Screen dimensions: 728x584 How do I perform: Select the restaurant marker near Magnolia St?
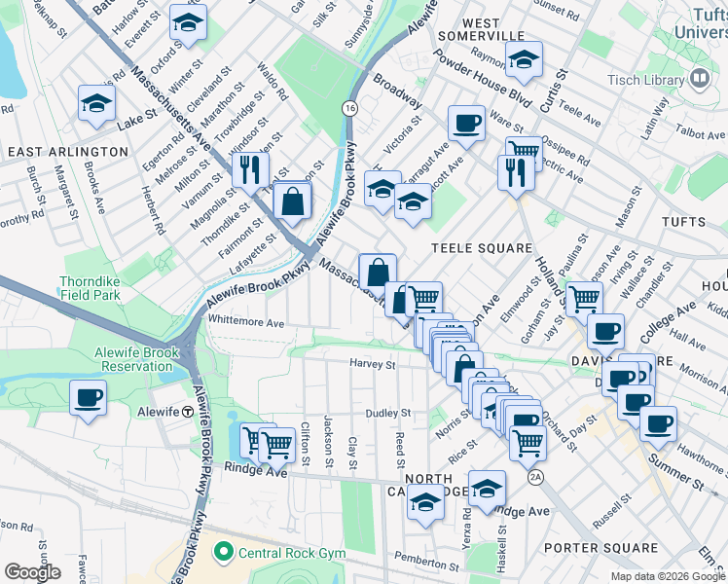(250, 172)
